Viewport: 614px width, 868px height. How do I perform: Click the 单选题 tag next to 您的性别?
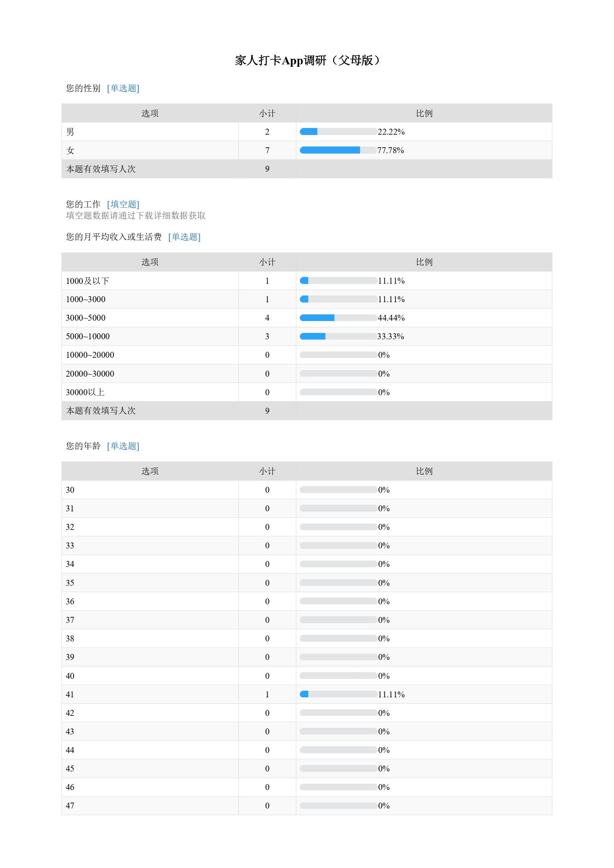[x=123, y=88]
